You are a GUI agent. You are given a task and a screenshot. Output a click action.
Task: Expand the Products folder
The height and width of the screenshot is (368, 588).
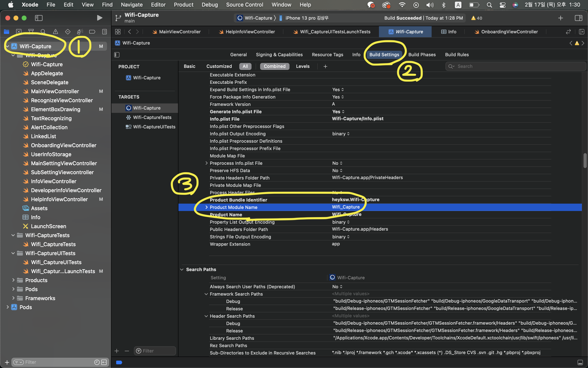click(x=13, y=280)
